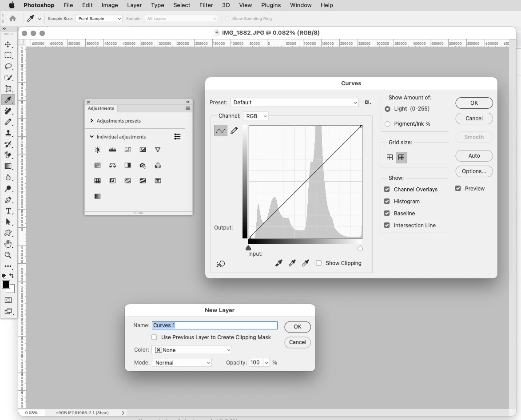
Task: Add Invert adjustment icon
Action: coord(113,181)
